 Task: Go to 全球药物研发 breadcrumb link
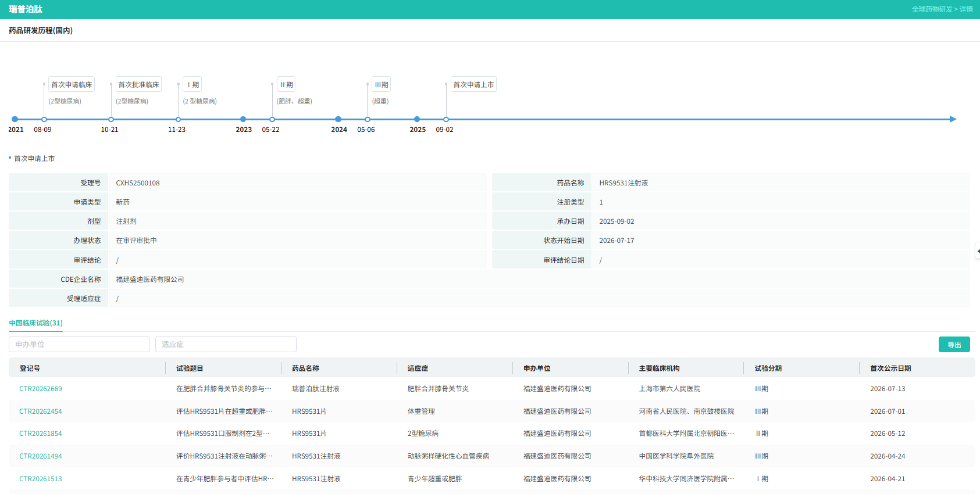[x=932, y=9]
